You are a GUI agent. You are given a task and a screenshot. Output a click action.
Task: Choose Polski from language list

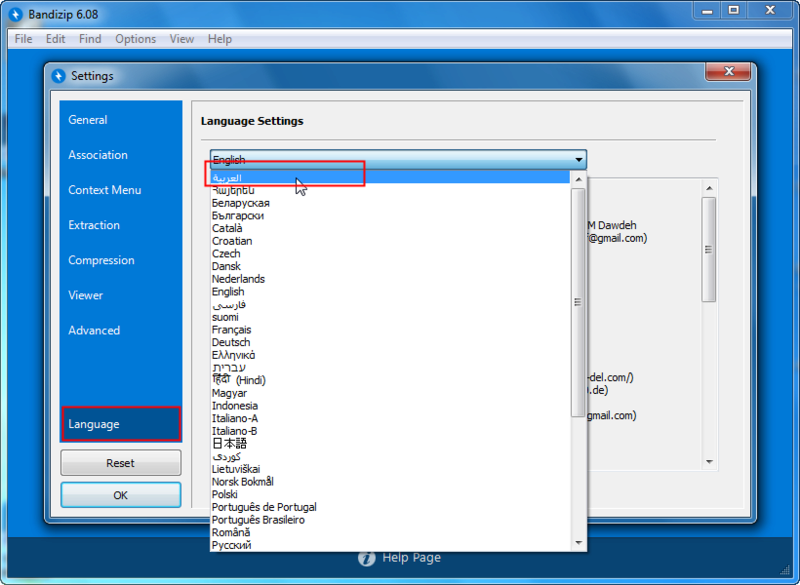coord(390,495)
